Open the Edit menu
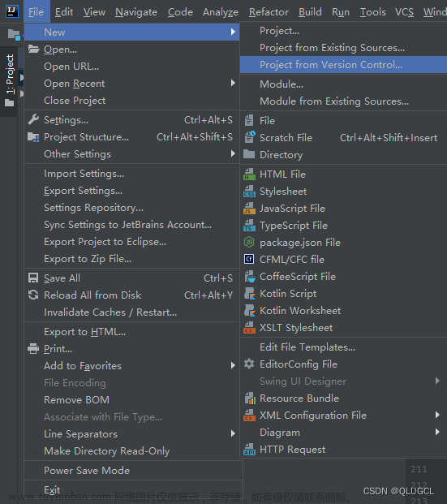 point(64,12)
